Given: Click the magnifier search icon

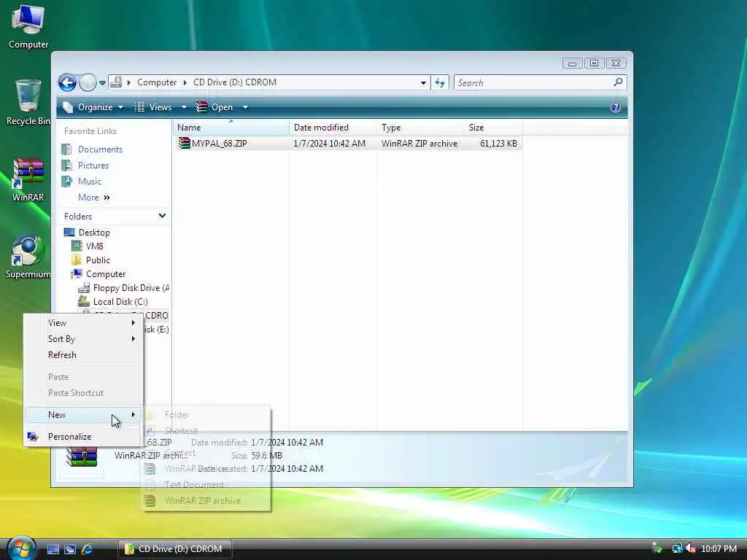Looking at the screenshot, I should (x=619, y=82).
